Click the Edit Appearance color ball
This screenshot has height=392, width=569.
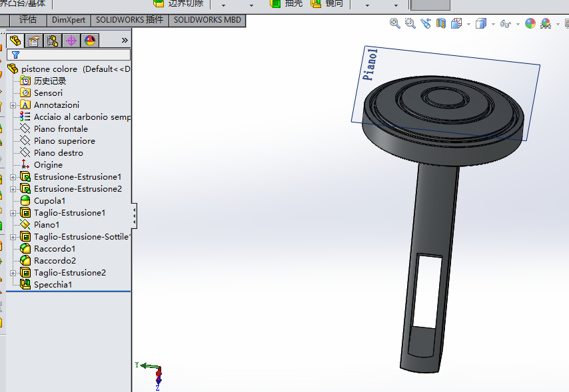(530, 23)
